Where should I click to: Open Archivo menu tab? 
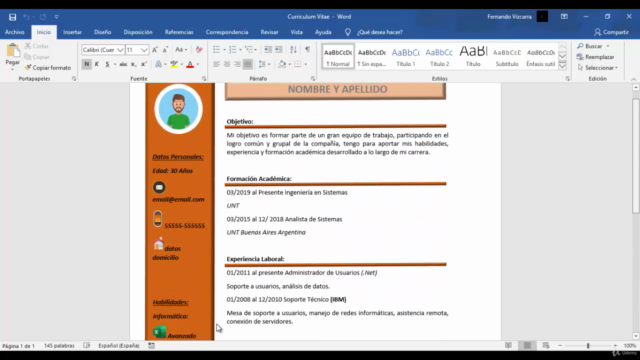click(15, 32)
